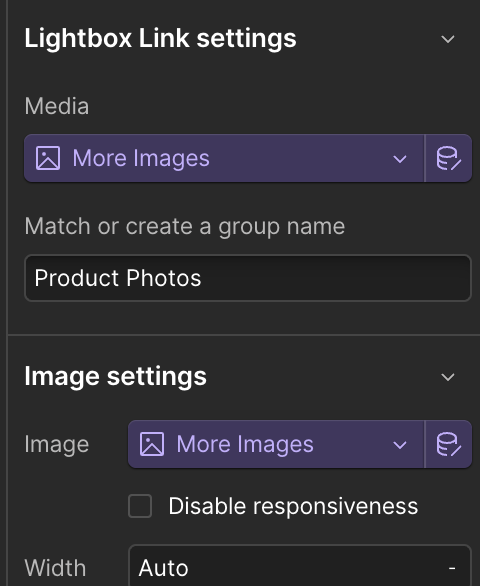
Task: Click the Image settings heading
Action: click(x=116, y=376)
